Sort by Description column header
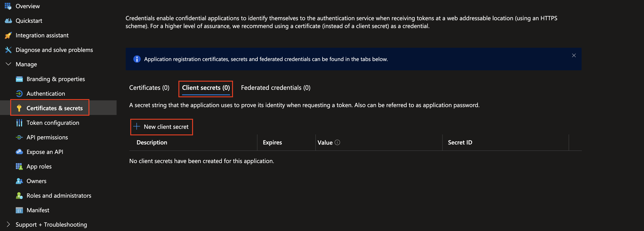Viewport: 644px width, 231px height. pyautogui.click(x=152, y=142)
